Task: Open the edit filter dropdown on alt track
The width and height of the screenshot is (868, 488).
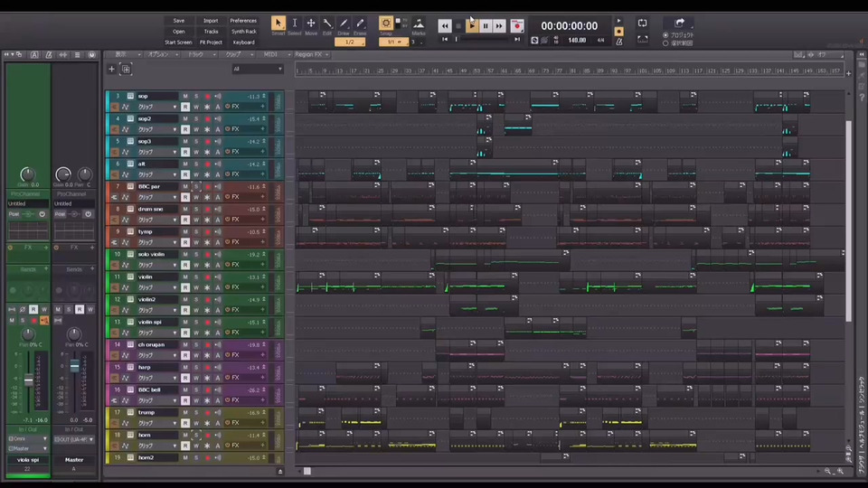Action: click(156, 174)
